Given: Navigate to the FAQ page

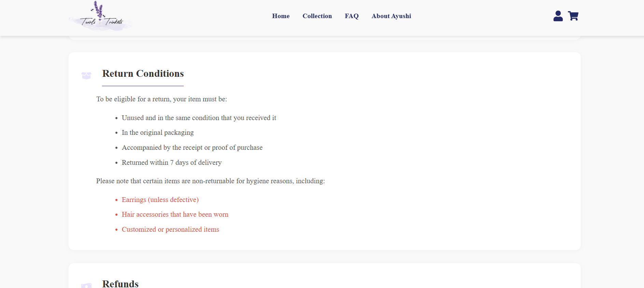Looking at the screenshot, I should (351, 16).
